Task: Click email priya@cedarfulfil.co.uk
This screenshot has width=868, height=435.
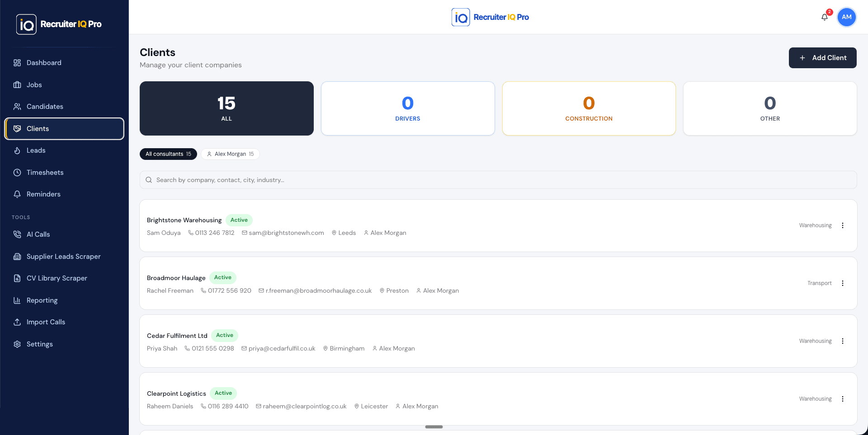Action: 282,349
